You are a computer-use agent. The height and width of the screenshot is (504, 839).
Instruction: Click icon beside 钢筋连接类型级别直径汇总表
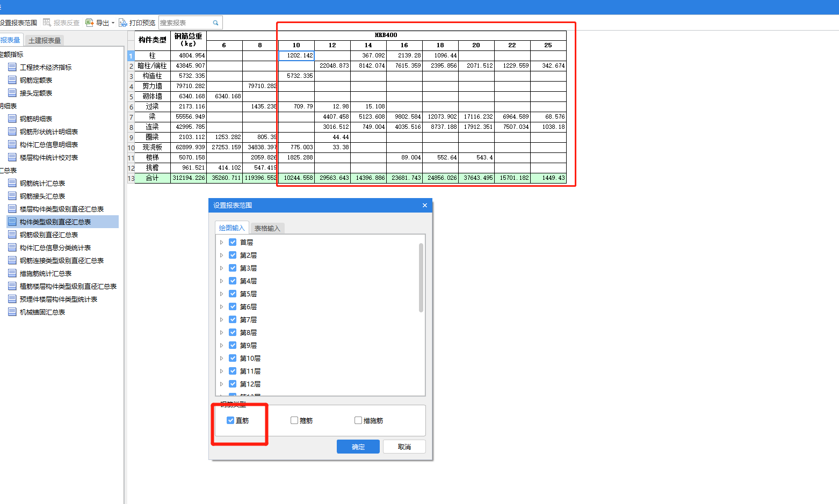[x=12, y=260]
